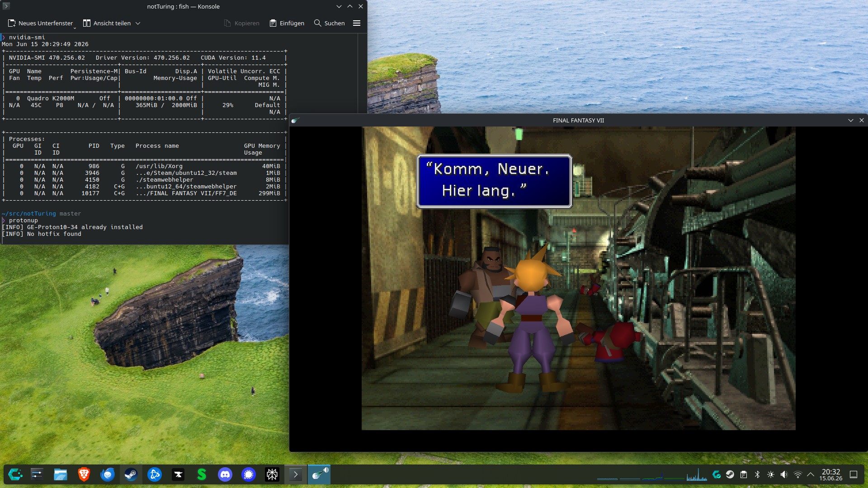Click the 'Komm, Neuer. Hier lang.' dialogue box
The height and width of the screenshot is (488, 868).
coord(495,181)
